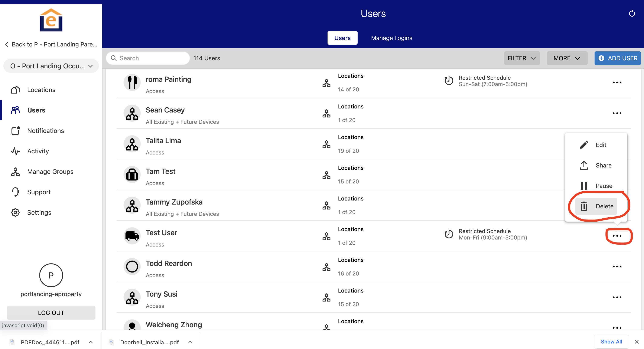
Task: Open Todd Reardon's three-dot options menu
Action: coord(617,267)
